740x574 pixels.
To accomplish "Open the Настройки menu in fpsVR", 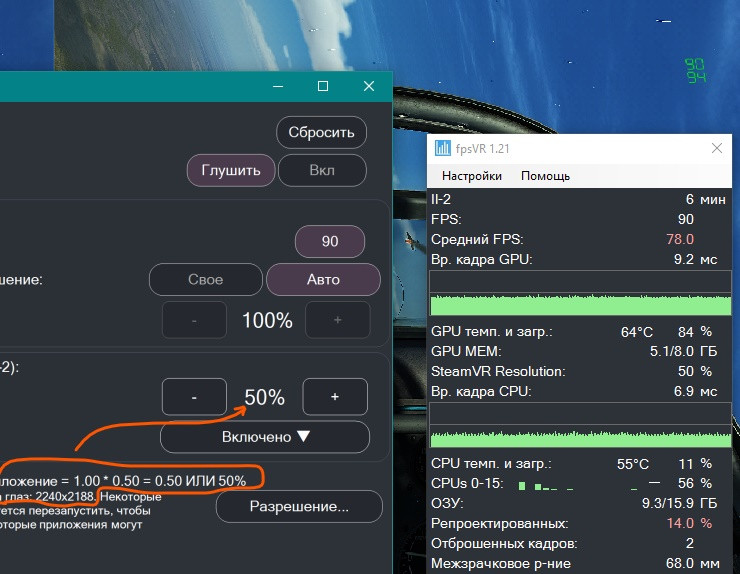I will (x=471, y=176).
